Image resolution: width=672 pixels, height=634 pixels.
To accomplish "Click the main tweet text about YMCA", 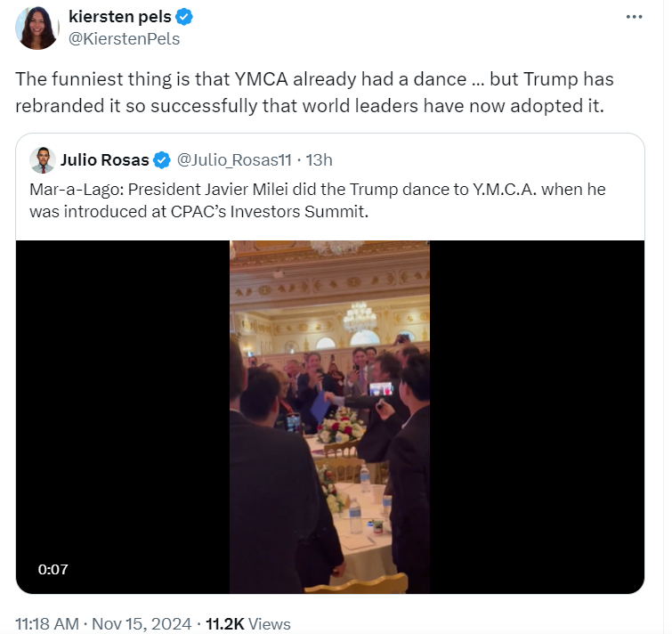I will [x=314, y=93].
